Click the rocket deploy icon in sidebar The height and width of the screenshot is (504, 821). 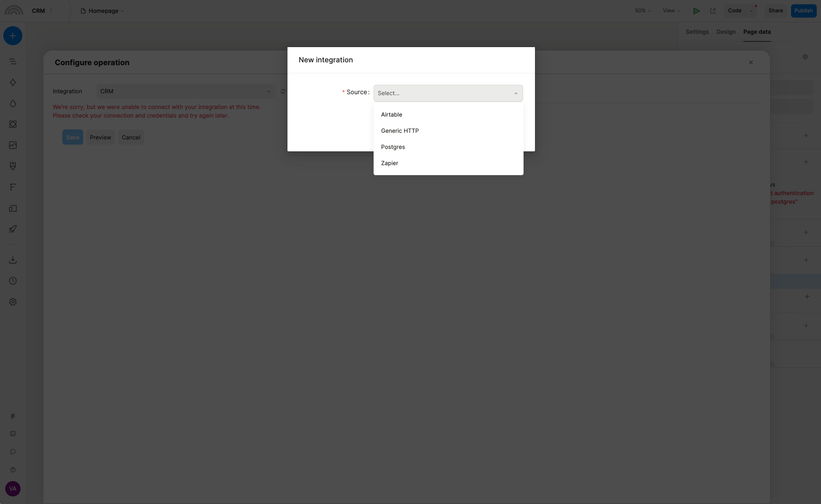pyautogui.click(x=13, y=229)
